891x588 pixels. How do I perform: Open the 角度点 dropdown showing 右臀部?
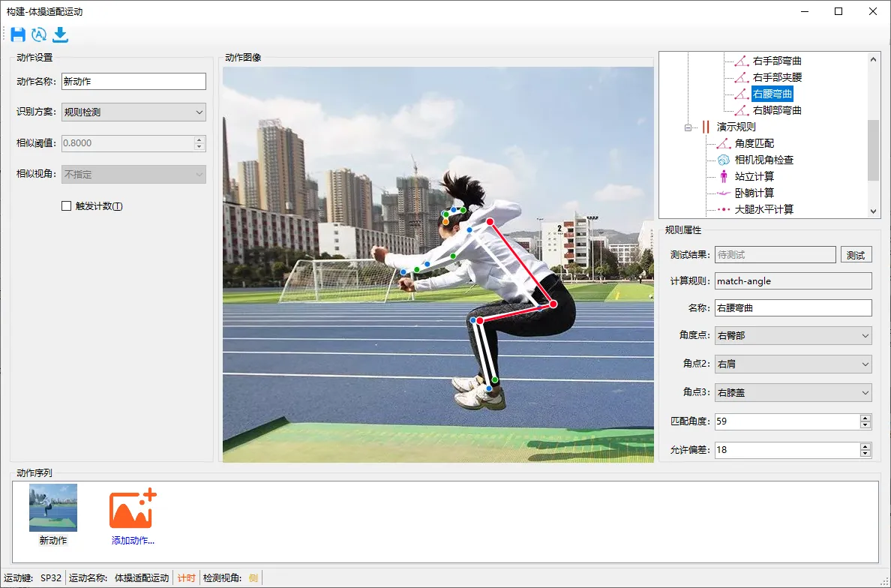793,336
